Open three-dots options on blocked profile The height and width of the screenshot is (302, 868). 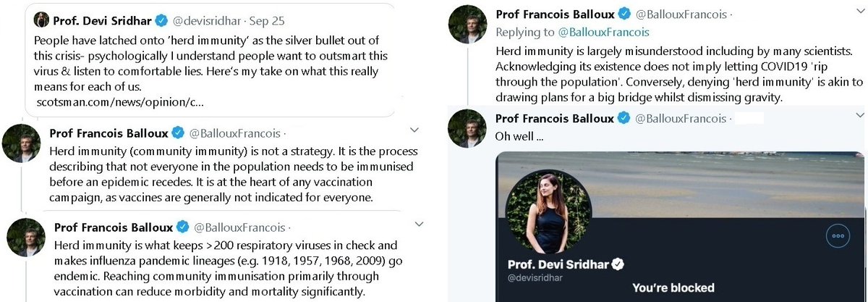point(836,235)
